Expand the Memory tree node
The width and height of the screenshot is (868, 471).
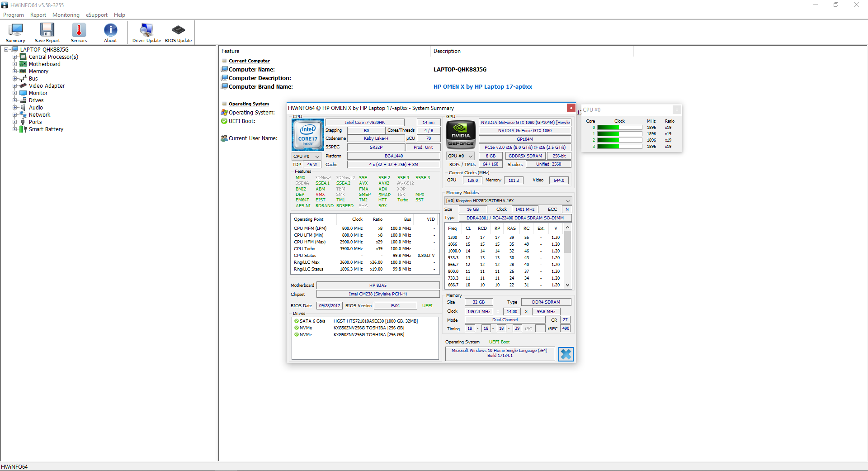pos(15,71)
